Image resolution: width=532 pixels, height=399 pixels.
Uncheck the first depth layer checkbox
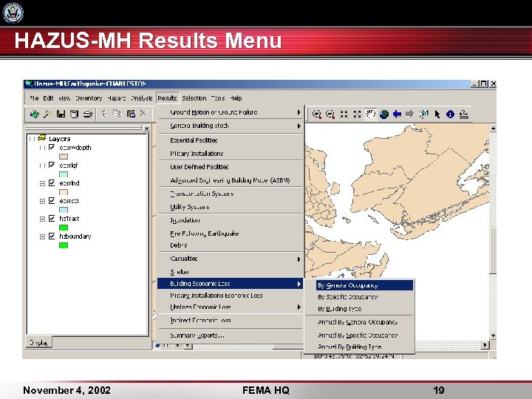[x=52, y=147]
